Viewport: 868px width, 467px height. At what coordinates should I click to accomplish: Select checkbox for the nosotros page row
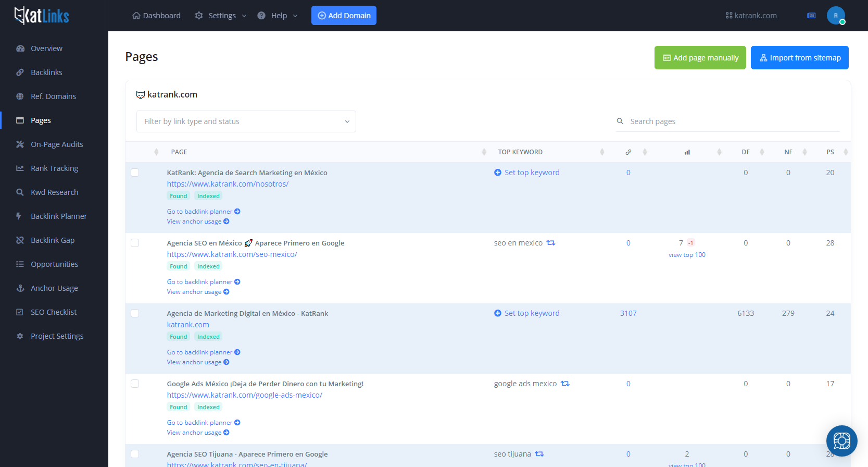point(135,173)
